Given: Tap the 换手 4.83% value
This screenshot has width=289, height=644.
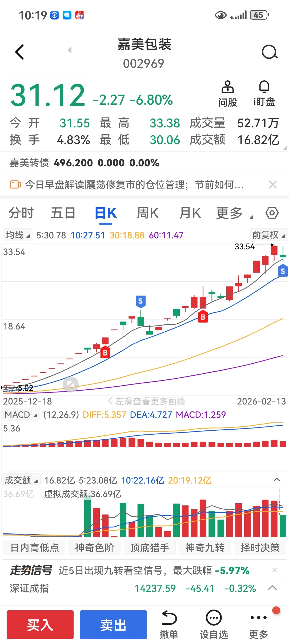Looking at the screenshot, I should pyautogui.click(x=73, y=140).
